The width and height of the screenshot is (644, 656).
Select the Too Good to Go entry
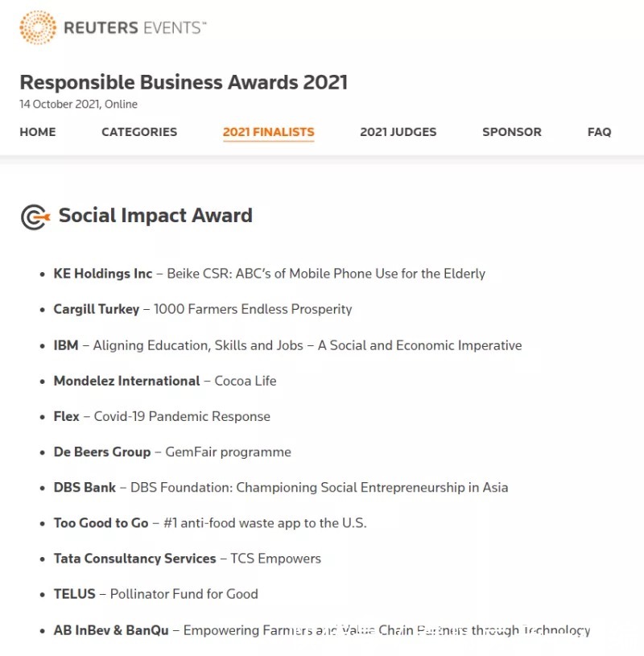(x=210, y=522)
